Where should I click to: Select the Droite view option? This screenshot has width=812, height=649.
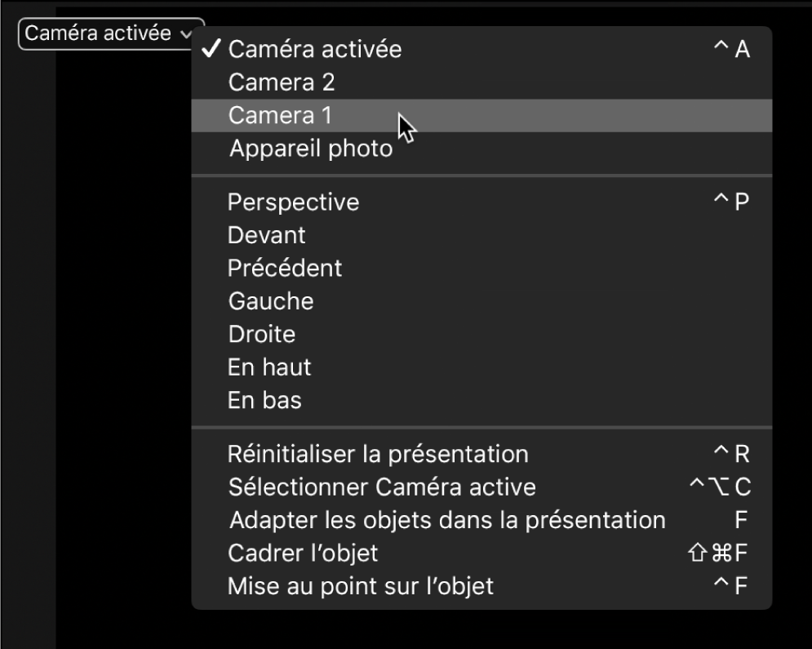tap(263, 333)
